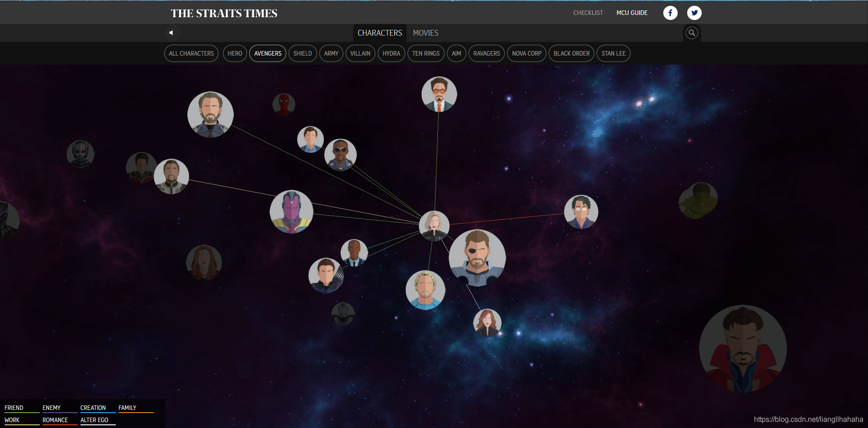Image resolution: width=868 pixels, height=428 pixels.
Task: Select the Falcon avatar with goggles
Action: pyautogui.click(x=341, y=155)
